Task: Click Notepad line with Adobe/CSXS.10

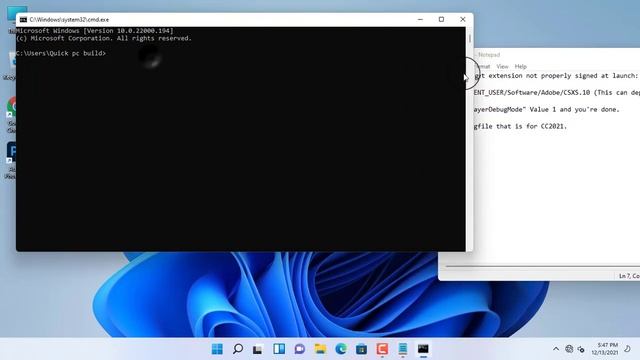Action: tap(557, 93)
